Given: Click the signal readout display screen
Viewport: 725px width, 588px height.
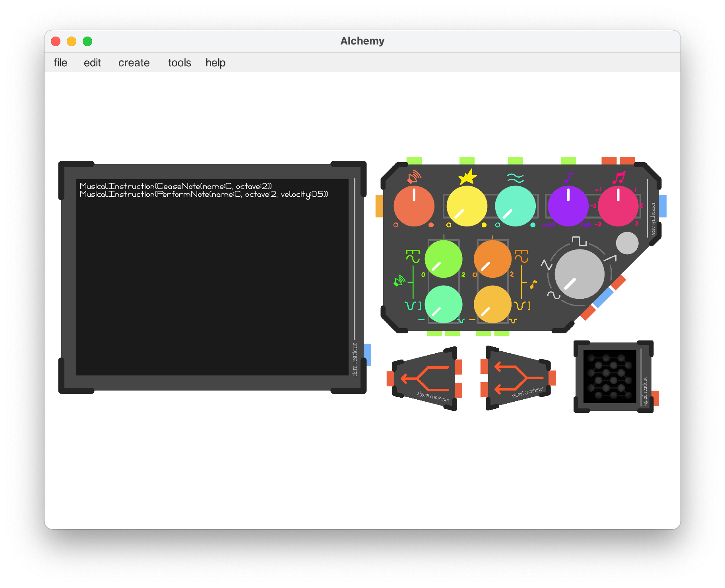Looking at the screenshot, I should click(x=609, y=376).
